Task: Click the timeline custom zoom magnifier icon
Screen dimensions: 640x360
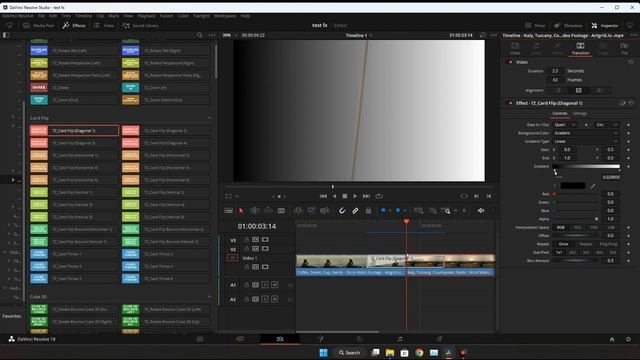Action: click(x=446, y=211)
